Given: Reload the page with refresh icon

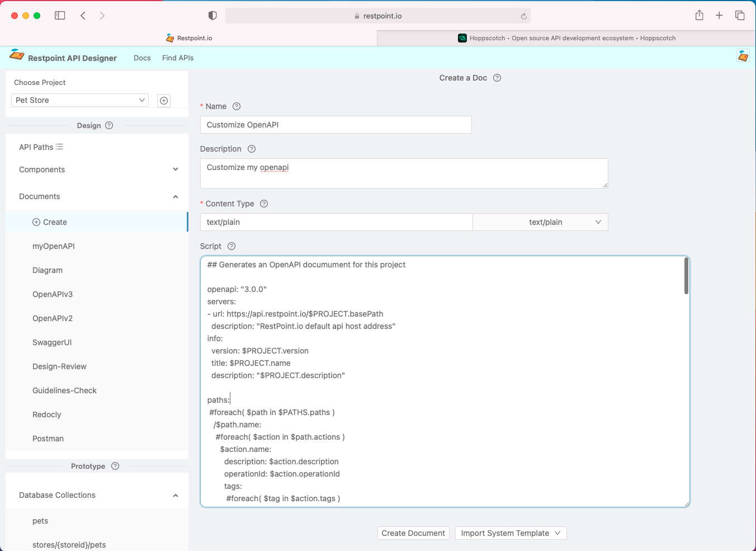Looking at the screenshot, I should click(x=523, y=16).
